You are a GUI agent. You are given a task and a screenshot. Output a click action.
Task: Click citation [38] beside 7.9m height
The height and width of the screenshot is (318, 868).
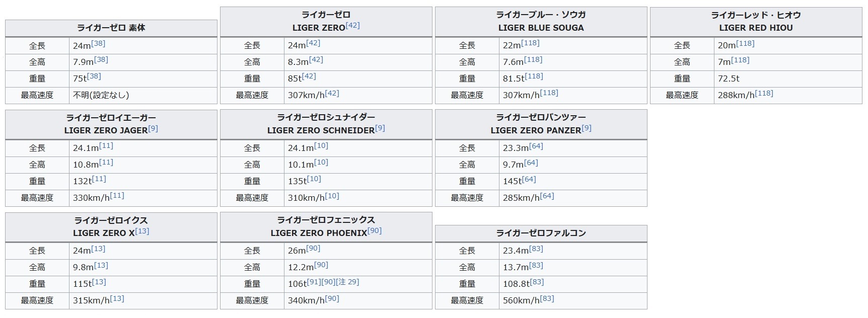[x=101, y=59]
